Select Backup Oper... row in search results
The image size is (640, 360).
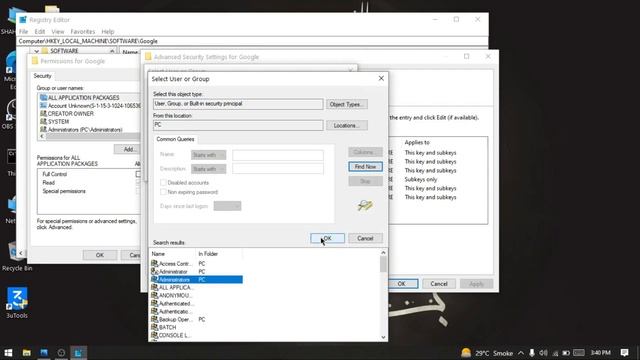[197, 319]
